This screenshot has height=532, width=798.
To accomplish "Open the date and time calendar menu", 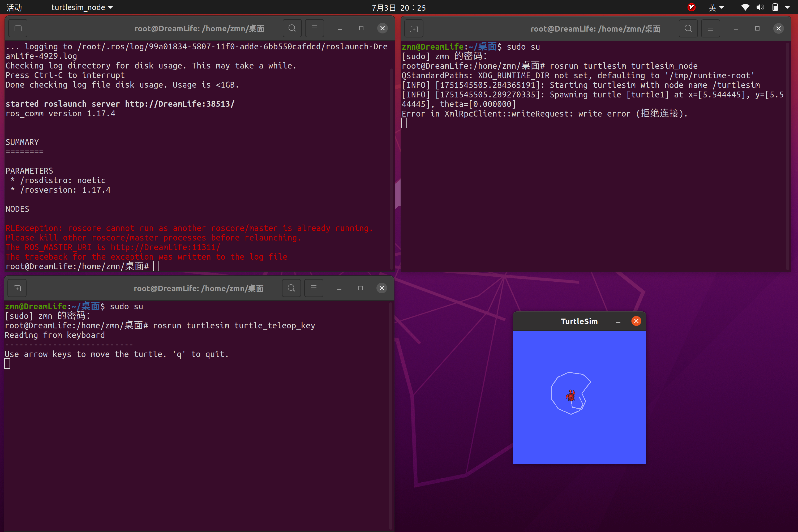I will coord(399,7).
